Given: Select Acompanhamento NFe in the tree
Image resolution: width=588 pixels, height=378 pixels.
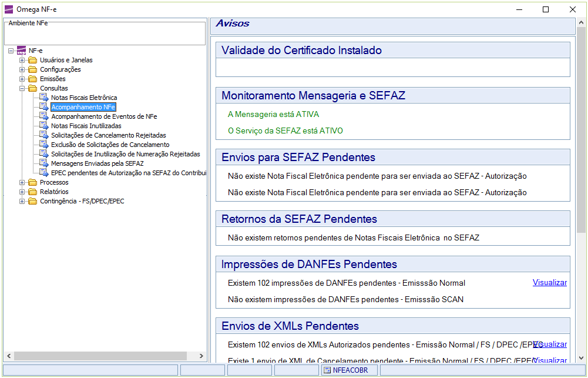Looking at the screenshot, I should [x=83, y=107].
